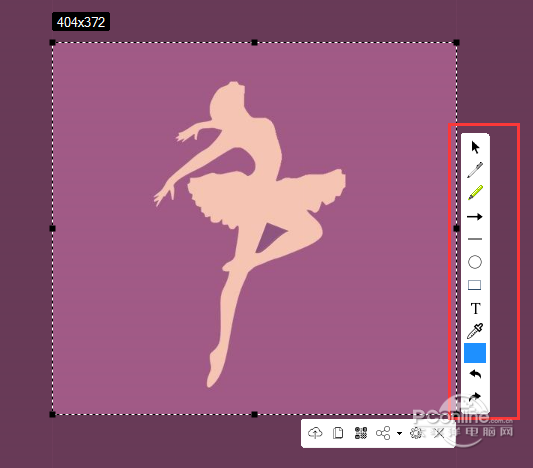The image size is (533, 468).
Task: Generate QR code for the screenshot
Action: point(361,433)
